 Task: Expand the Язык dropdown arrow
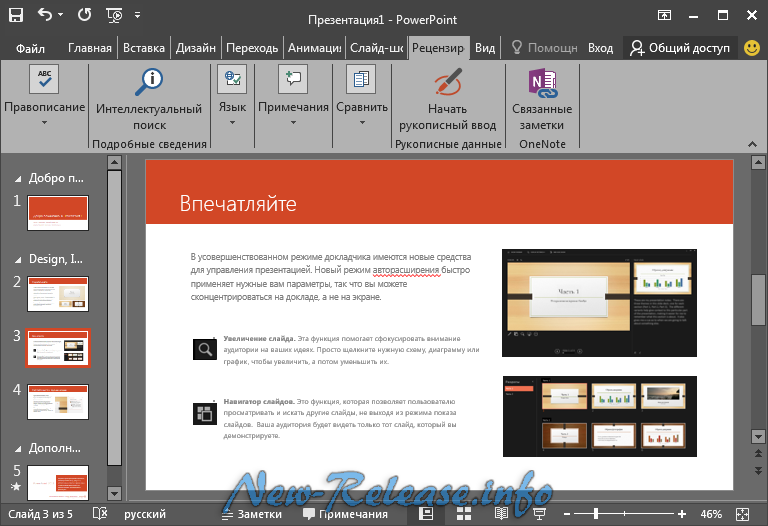pos(232,123)
